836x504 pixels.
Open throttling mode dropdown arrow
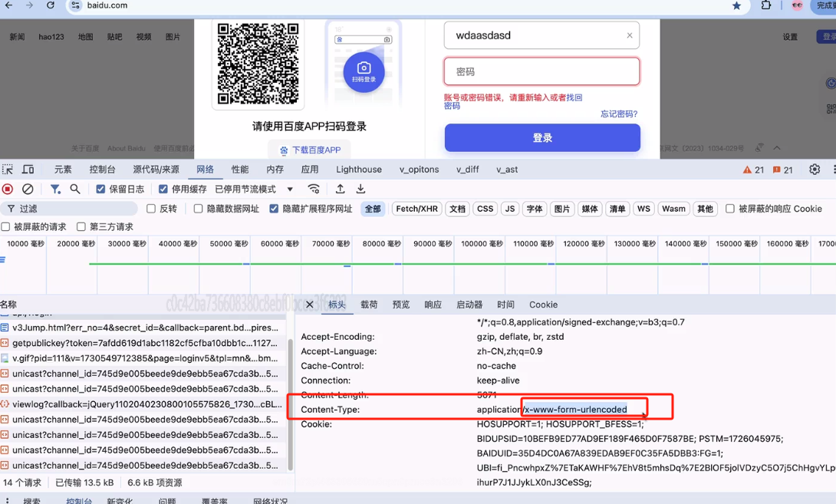(290, 189)
